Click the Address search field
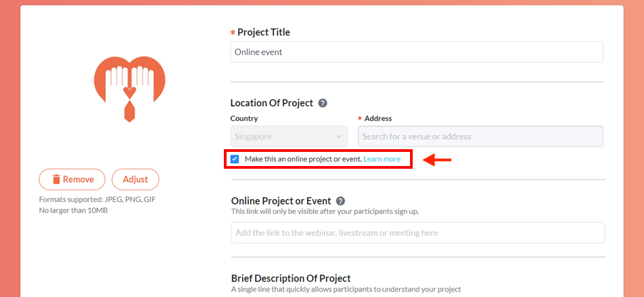This screenshot has width=644, height=297. coord(480,136)
